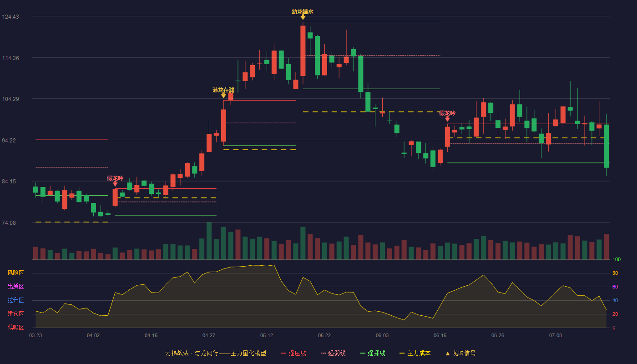Click the 100 indicator scale value
Image resolution: width=637 pixels, height=364 pixels.
(617, 260)
